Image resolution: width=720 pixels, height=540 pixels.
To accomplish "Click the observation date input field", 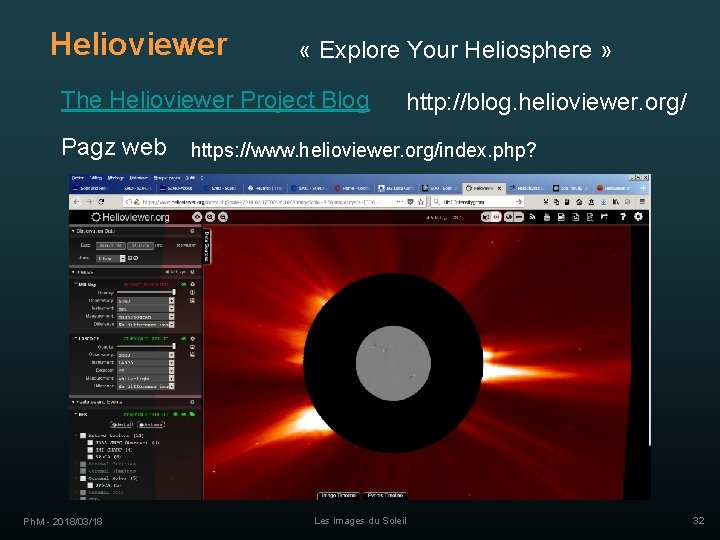I will point(111,246).
